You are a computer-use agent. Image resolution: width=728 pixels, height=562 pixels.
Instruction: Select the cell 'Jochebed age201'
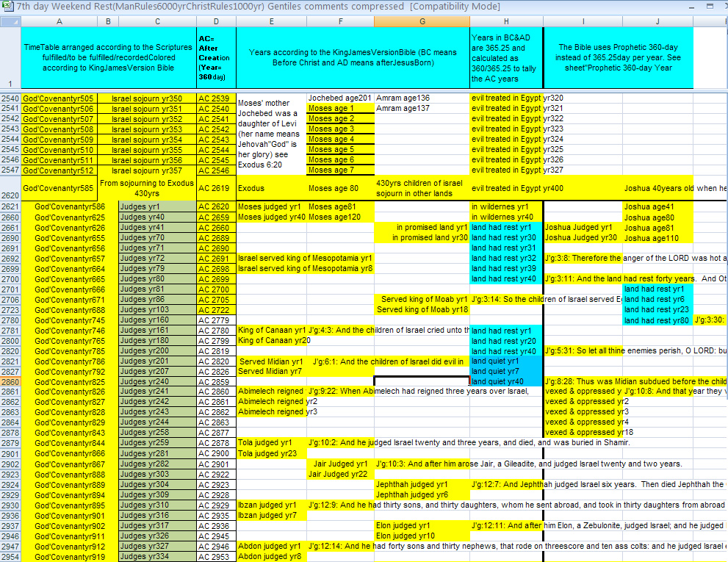340,98
